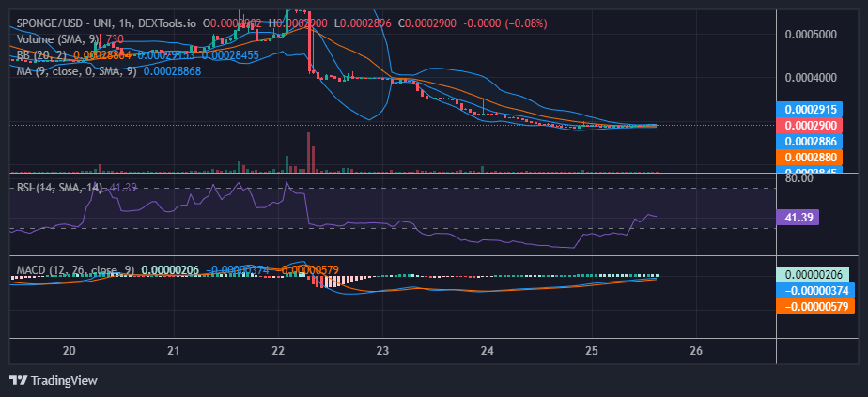This screenshot has height=397, width=868.
Task: Click date 25 on time axis
Action: (x=592, y=350)
